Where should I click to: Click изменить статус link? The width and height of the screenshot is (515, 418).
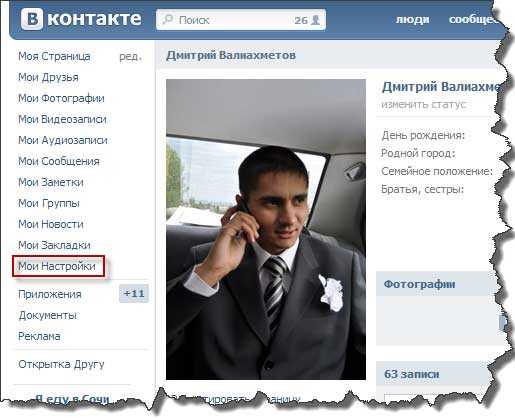pos(423,105)
